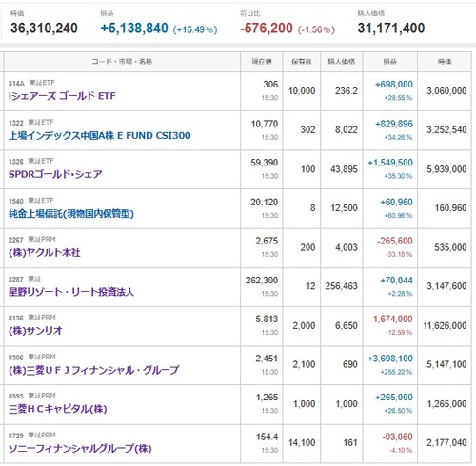Click the day change -576,200

[x=267, y=28]
